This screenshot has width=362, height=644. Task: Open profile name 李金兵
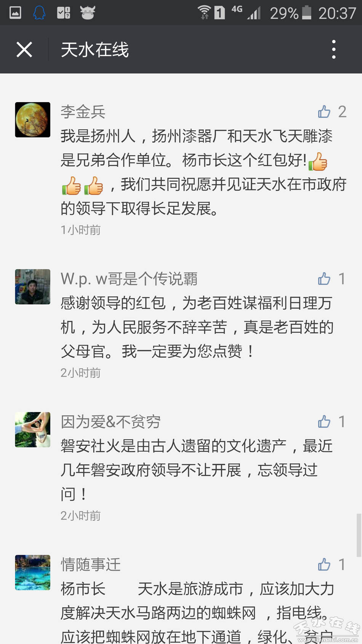[83, 112]
